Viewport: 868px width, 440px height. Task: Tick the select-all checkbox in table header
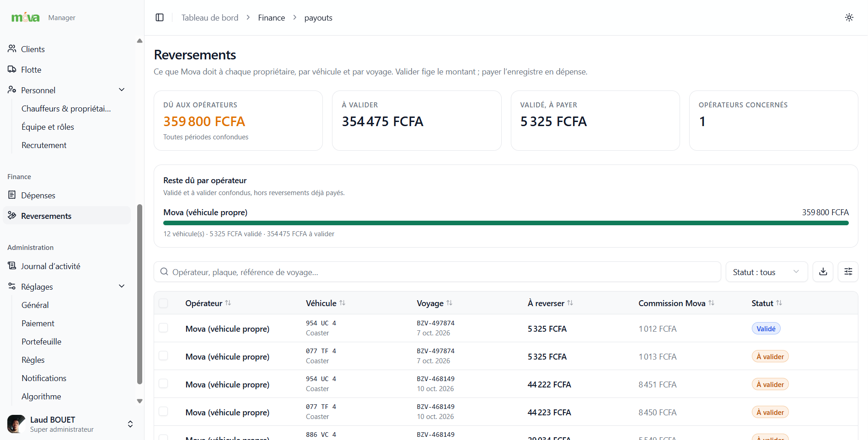(163, 303)
